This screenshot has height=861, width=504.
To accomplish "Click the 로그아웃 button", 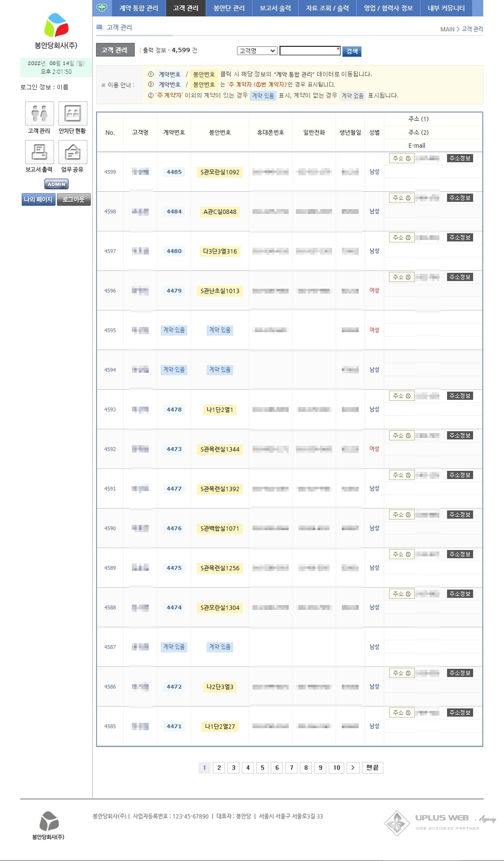I will tap(73, 199).
